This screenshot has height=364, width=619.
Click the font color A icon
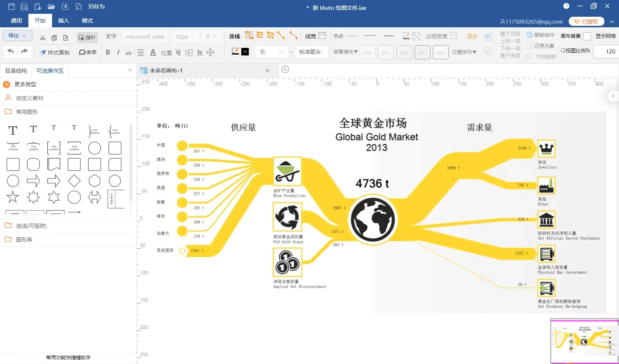pos(153,52)
